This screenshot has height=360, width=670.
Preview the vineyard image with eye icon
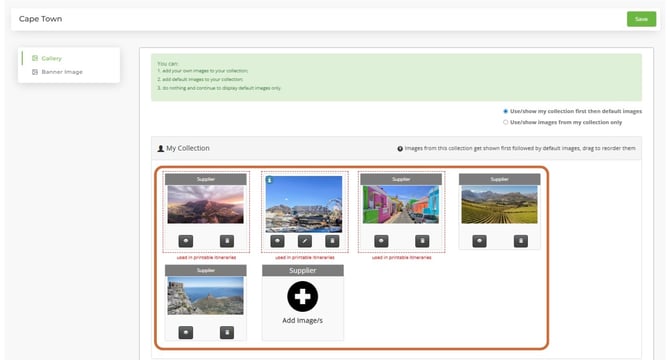[479, 241]
